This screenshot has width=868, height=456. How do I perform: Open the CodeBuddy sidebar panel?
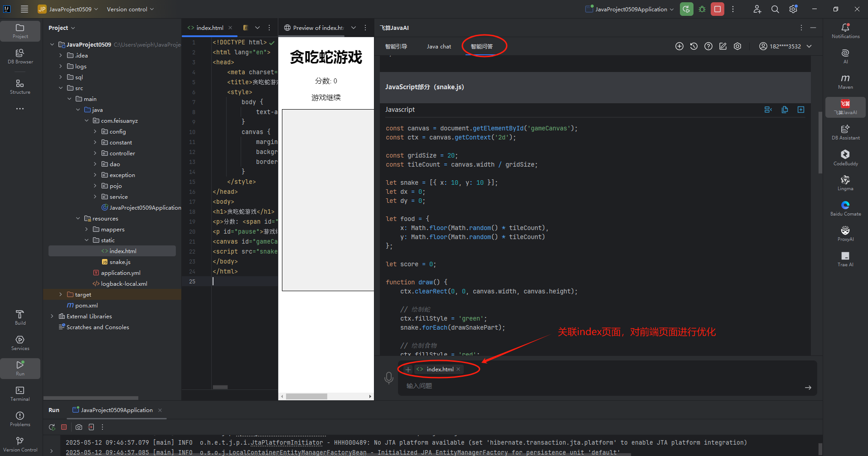coord(845,158)
